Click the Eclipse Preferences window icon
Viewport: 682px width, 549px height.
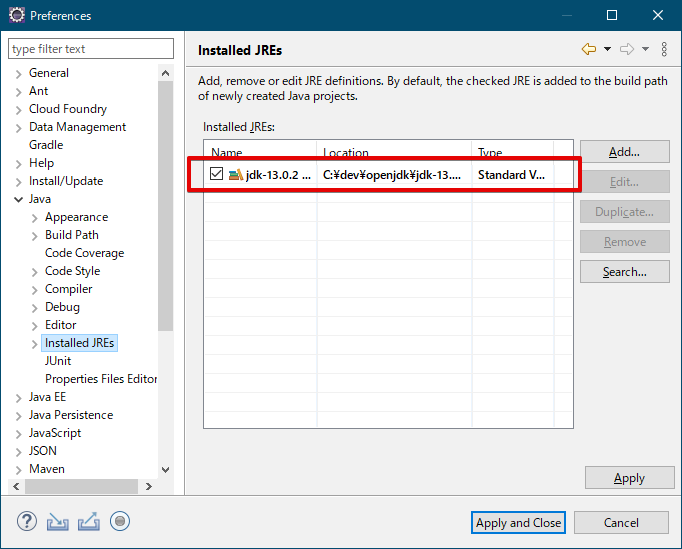coord(17,15)
